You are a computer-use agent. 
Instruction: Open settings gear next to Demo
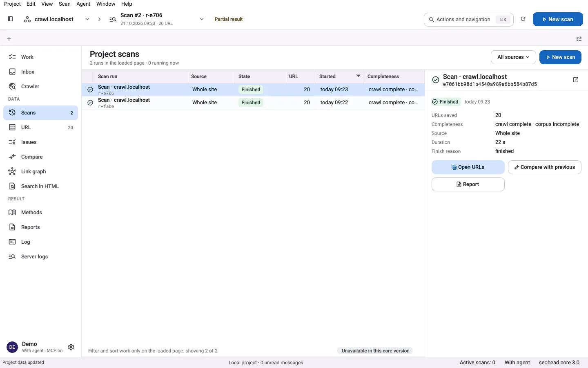pos(71,347)
